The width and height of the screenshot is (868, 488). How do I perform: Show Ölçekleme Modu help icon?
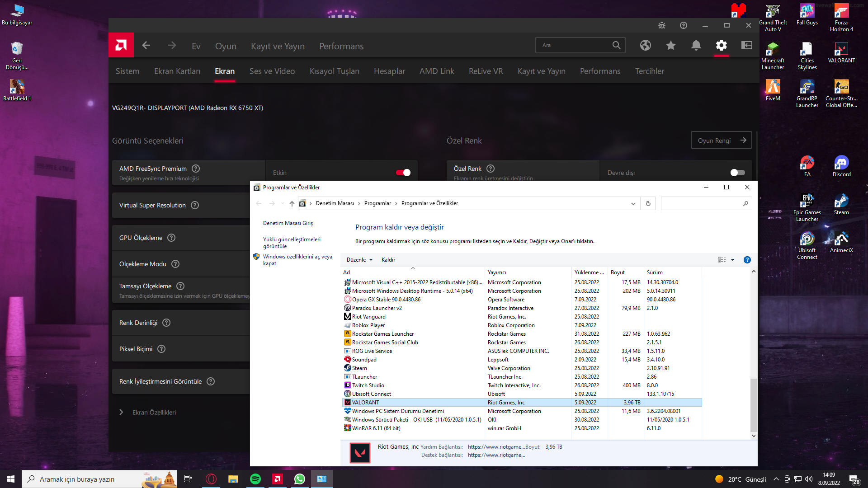[x=175, y=264]
